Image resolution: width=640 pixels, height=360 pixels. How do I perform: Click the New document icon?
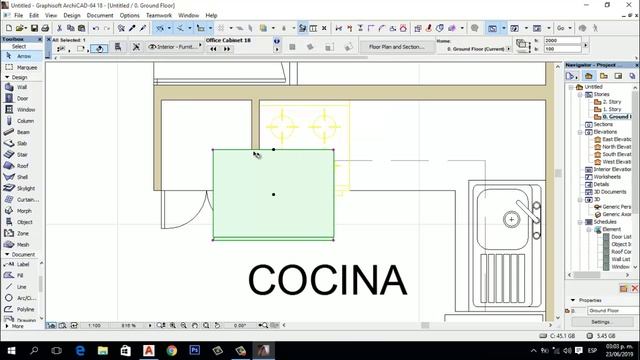click(x=9, y=28)
